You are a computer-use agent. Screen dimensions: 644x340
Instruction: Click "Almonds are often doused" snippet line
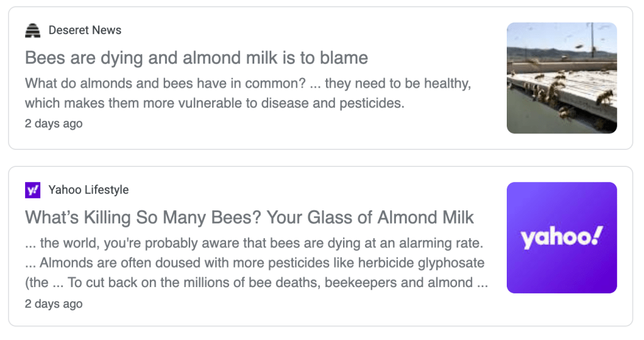[254, 263]
